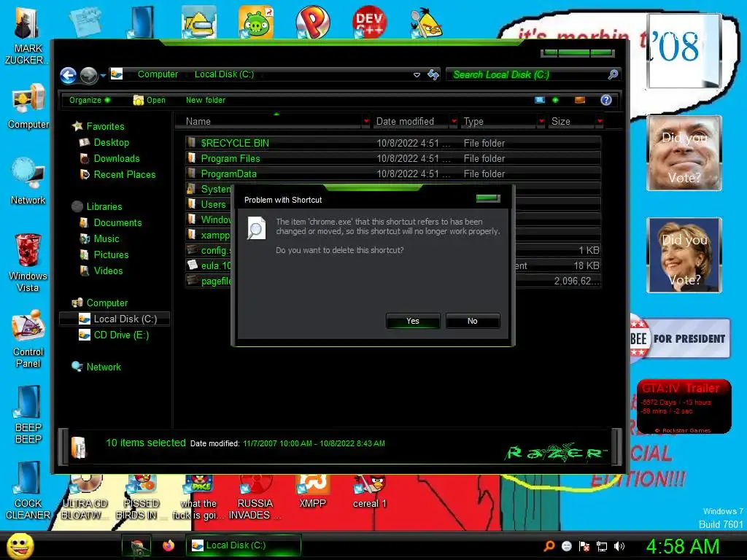Click the Local Disk (C:) taskbar button
Viewport: 747px width, 560px height.
pos(244,545)
